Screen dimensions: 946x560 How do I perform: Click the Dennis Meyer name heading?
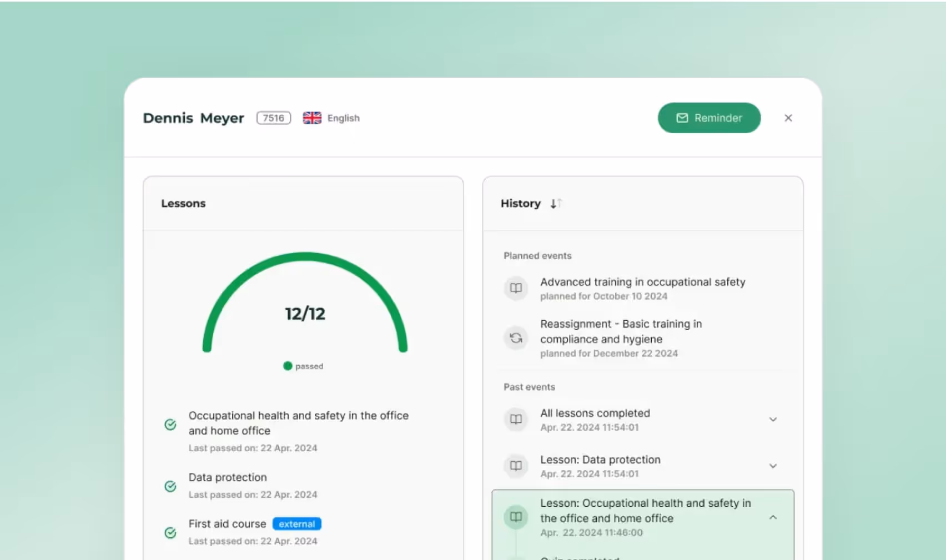193,118
